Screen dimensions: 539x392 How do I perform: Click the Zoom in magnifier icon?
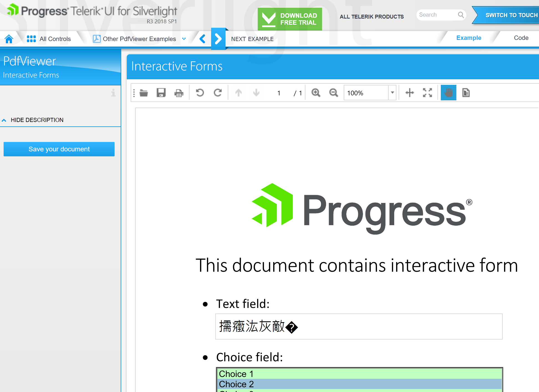click(x=316, y=93)
